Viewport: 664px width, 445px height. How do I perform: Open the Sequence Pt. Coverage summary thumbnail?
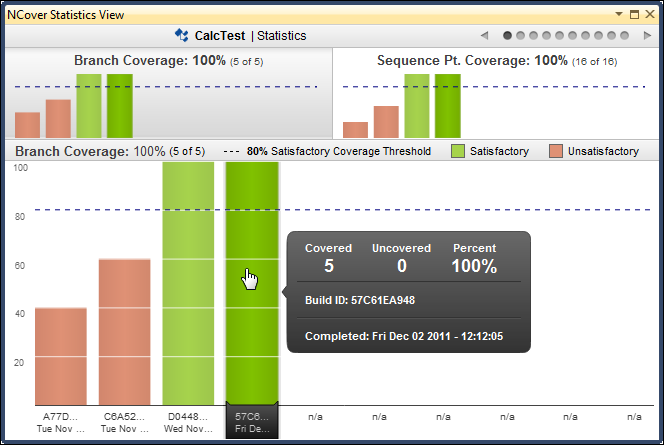(496, 94)
